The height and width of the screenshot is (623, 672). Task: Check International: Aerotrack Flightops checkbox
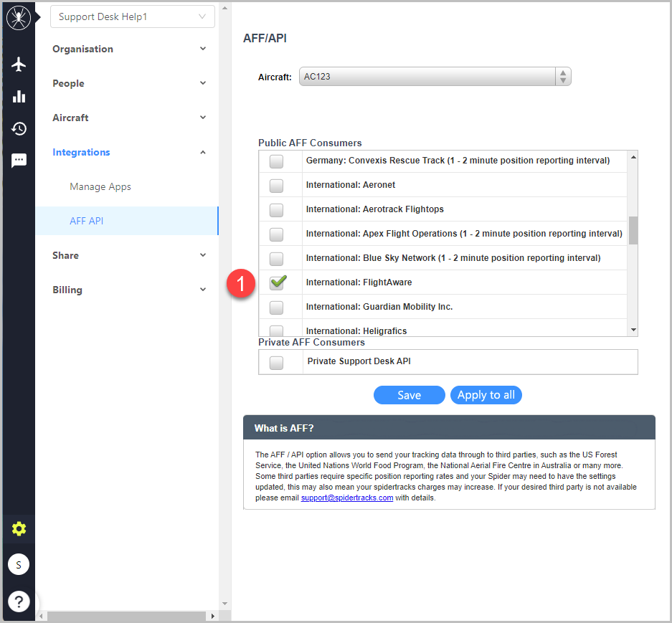click(276, 210)
